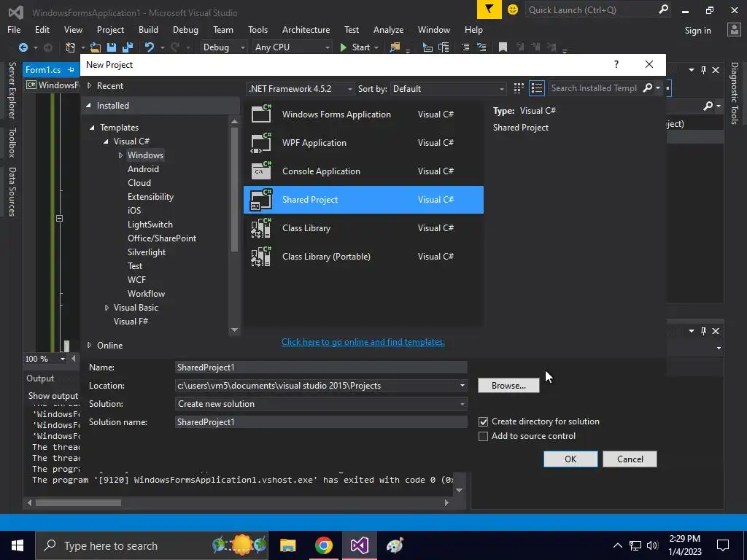Viewport: 747px width, 560px height.
Task: Click the Quick Launch search magnifier icon
Action: click(663, 9)
